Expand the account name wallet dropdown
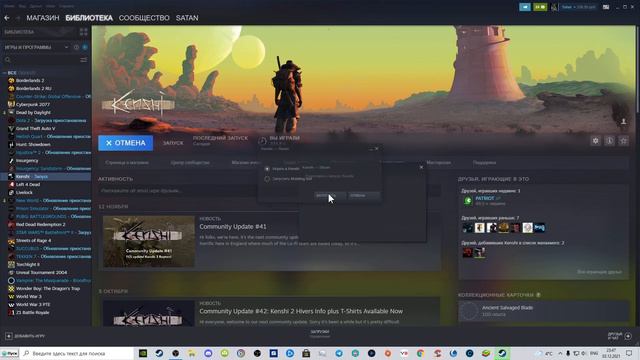Viewport: 640px width, 360px height. [579, 7]
